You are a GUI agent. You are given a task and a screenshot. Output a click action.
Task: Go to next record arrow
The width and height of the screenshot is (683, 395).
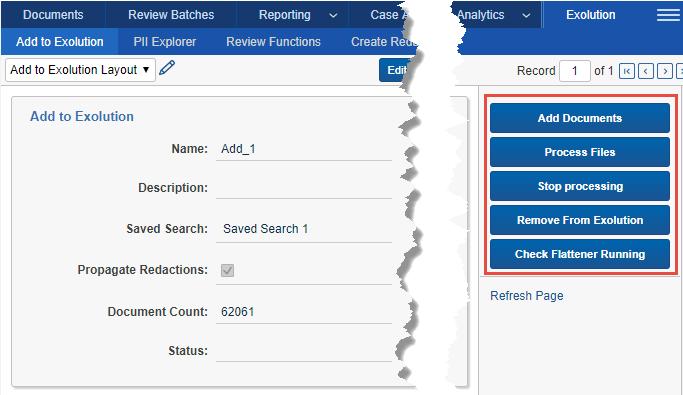point(665,71)
